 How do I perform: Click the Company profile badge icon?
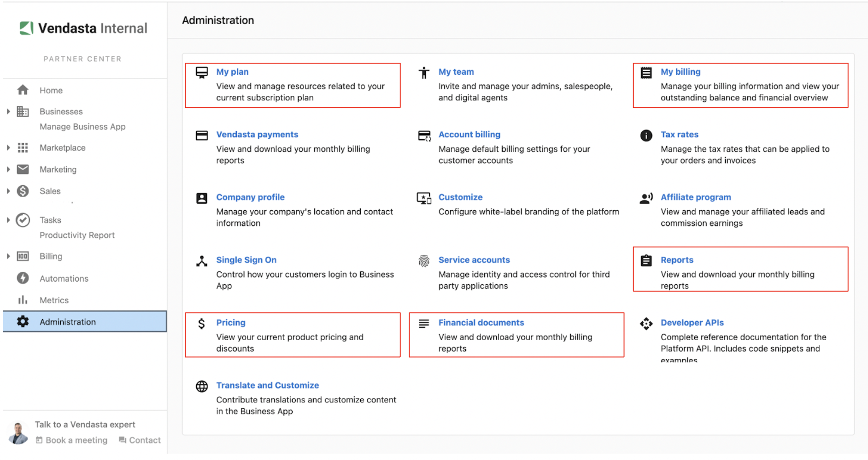202,198
